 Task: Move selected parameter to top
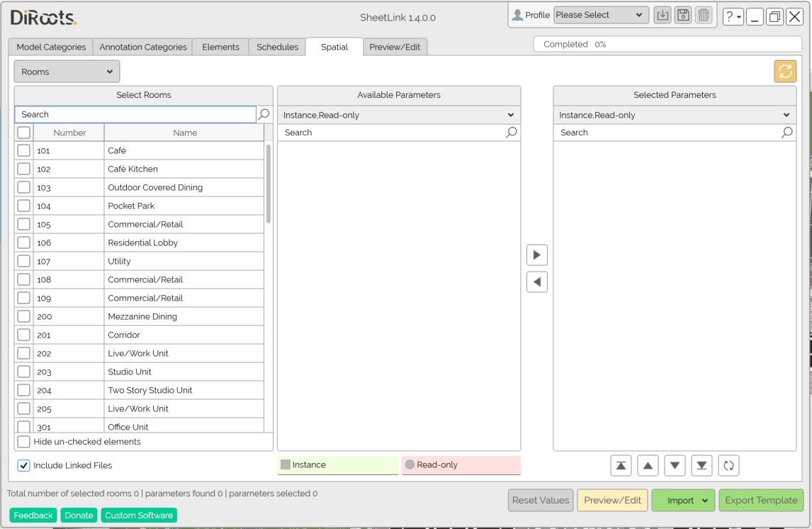pos(621,466)
